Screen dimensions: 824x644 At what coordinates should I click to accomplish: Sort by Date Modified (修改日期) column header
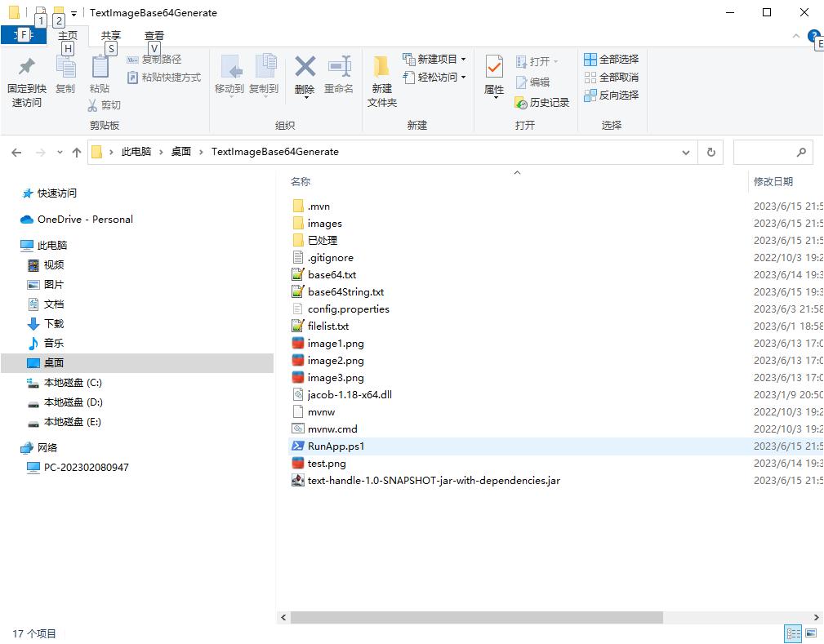(x=773, y=182)
